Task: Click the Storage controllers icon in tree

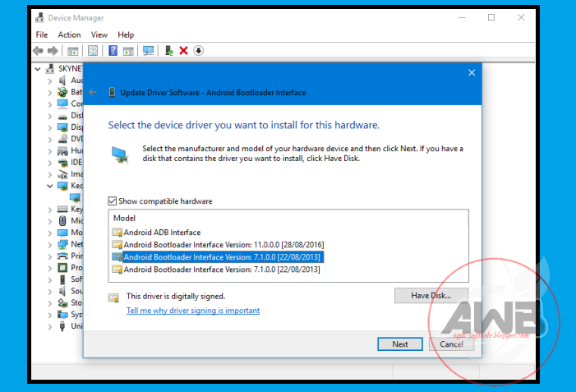Action: (62, 302)
